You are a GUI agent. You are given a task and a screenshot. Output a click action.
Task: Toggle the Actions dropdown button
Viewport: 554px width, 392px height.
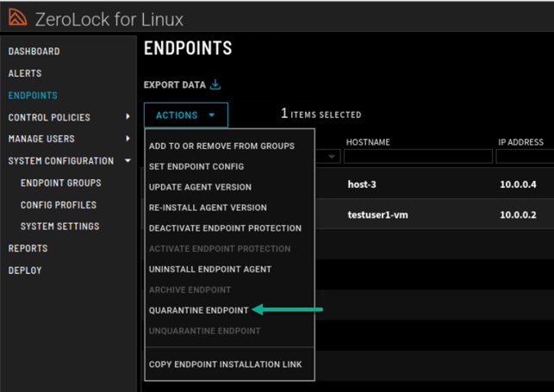(186, 115)
